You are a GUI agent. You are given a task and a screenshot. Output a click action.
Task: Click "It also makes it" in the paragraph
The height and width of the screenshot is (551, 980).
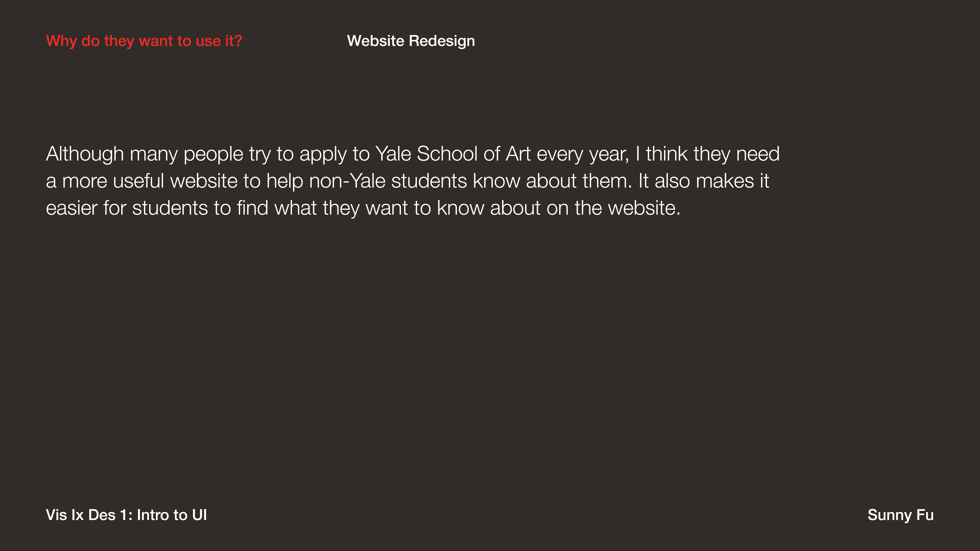click(704, 181)
